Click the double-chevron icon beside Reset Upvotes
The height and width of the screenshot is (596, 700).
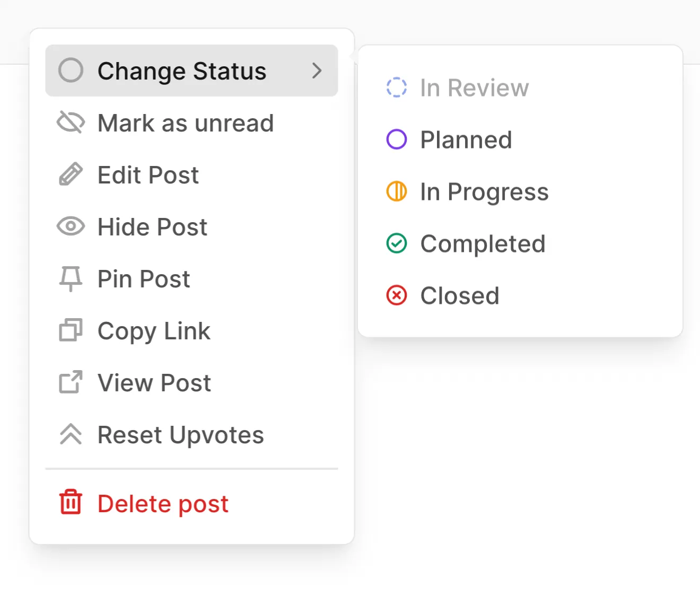point(69,434)
